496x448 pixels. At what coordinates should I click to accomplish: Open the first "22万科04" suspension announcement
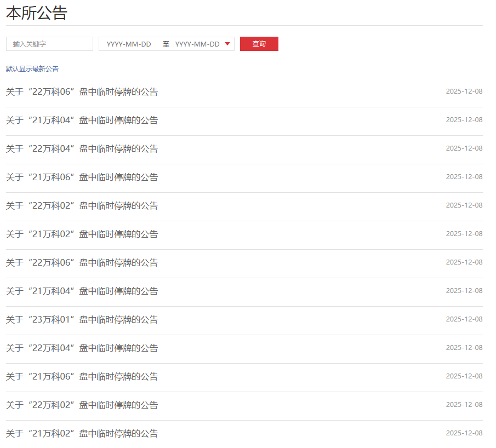[x=82, y=149]
